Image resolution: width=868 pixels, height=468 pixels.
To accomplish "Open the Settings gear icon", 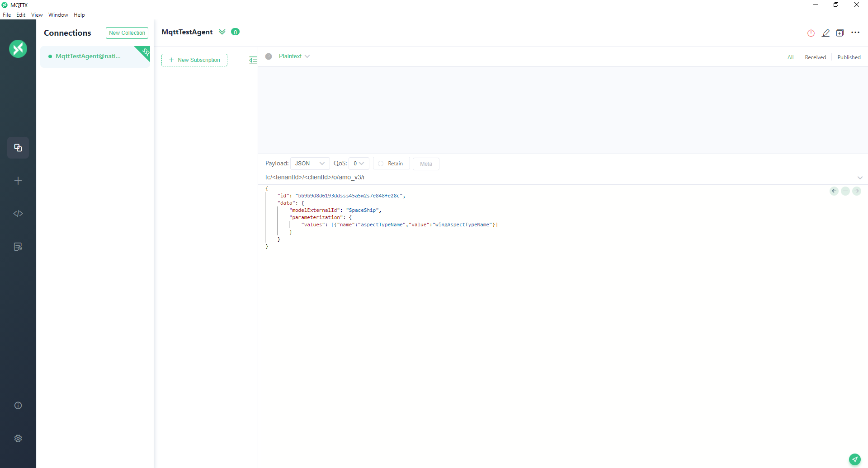I will pos(18,439).
